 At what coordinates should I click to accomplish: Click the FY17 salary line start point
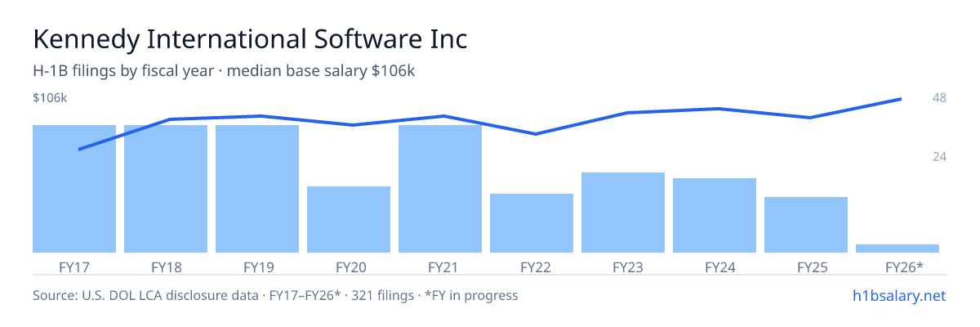pyautogui.click(x=79, y=150)
